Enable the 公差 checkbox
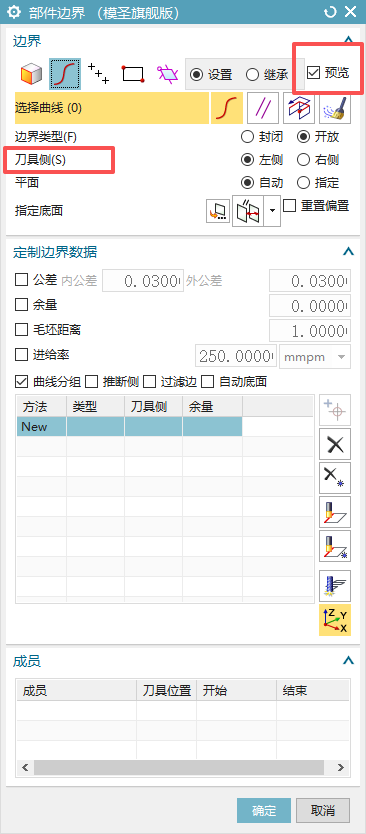This screenshot has width=366, height=834. click(21, 280)
